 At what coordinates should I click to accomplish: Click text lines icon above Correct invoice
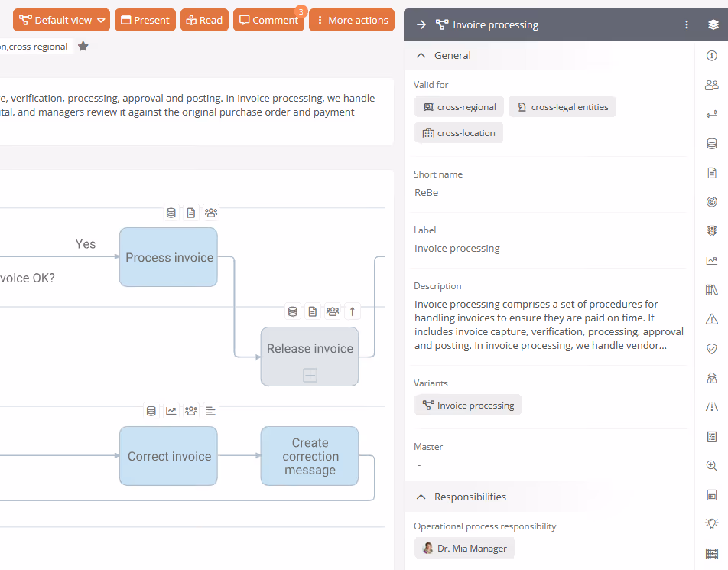[211, 411]
